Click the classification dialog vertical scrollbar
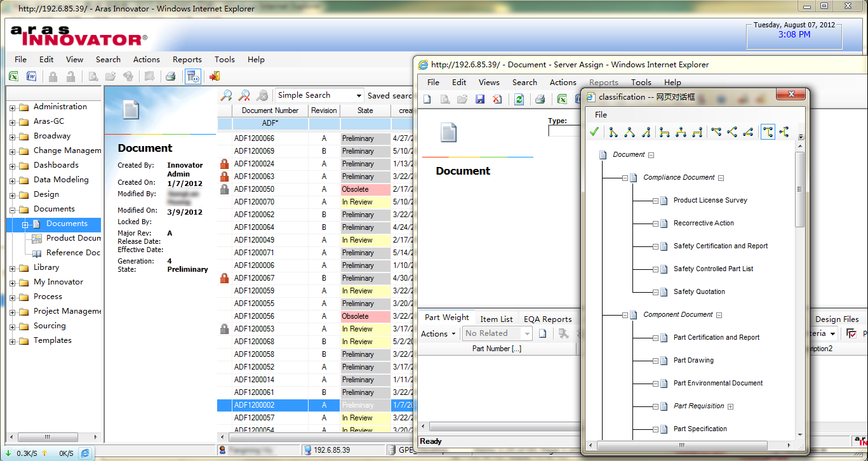868x461 pixels. 800,190
